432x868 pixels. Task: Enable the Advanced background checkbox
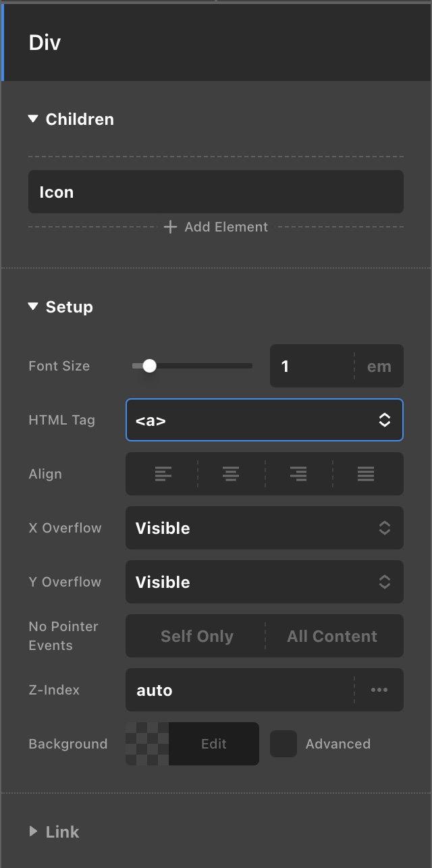pos(283,744)
